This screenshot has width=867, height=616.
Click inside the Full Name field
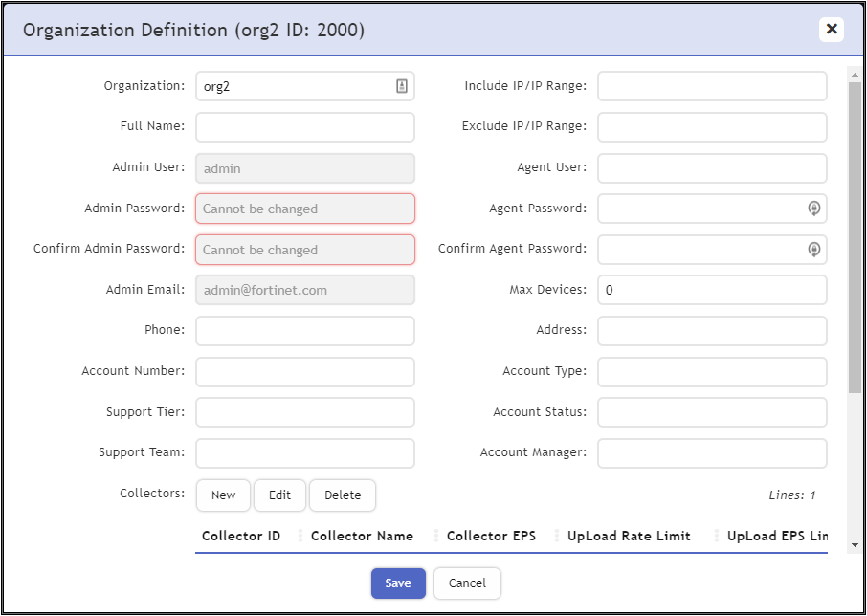point(304,126)
